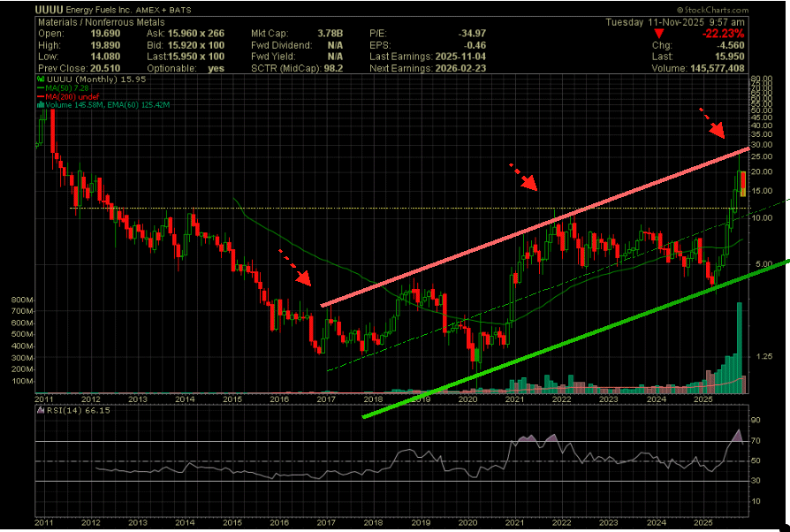Click the 30.00 price axis label
790x532 pixels.
(762, 145)
